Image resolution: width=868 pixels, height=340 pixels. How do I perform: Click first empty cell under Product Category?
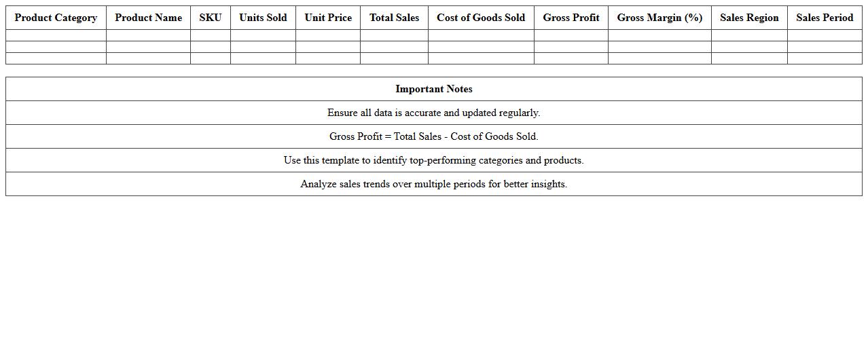tap(56, 35)
